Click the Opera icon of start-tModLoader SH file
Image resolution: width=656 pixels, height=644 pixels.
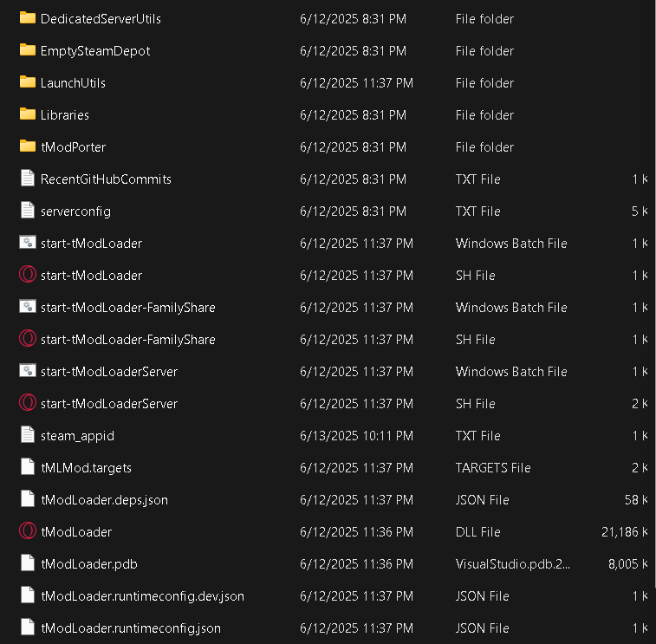(x=28, y=275)
